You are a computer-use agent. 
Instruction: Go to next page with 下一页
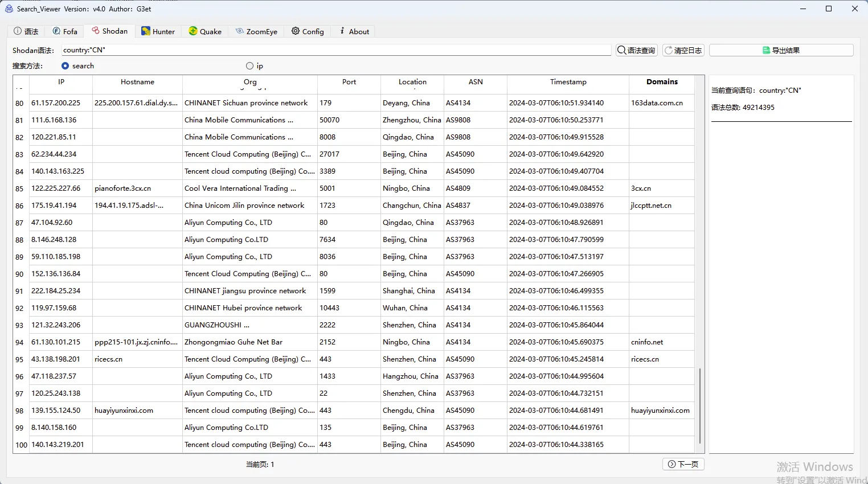[683, 464]
